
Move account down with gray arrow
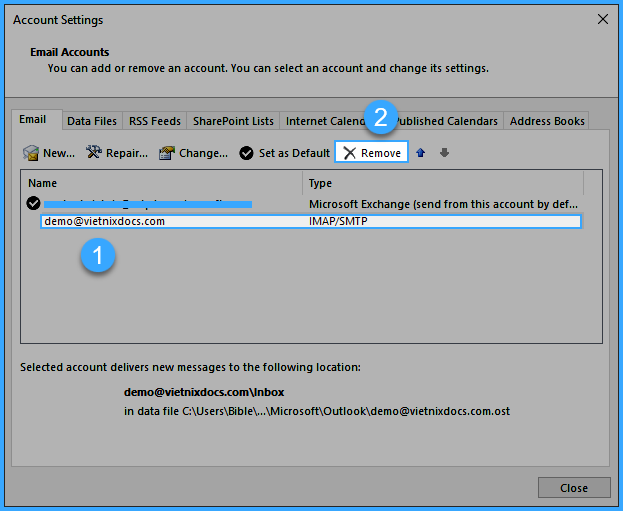click(x=444, y=153)
